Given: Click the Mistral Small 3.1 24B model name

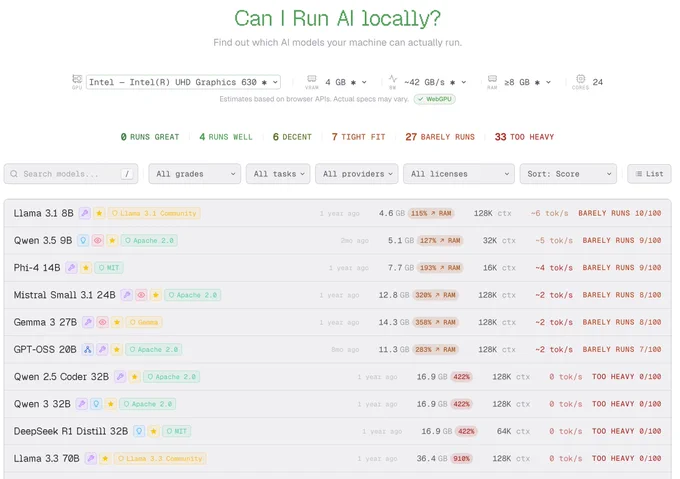Looking at the screenshot, I should (65, 295).
